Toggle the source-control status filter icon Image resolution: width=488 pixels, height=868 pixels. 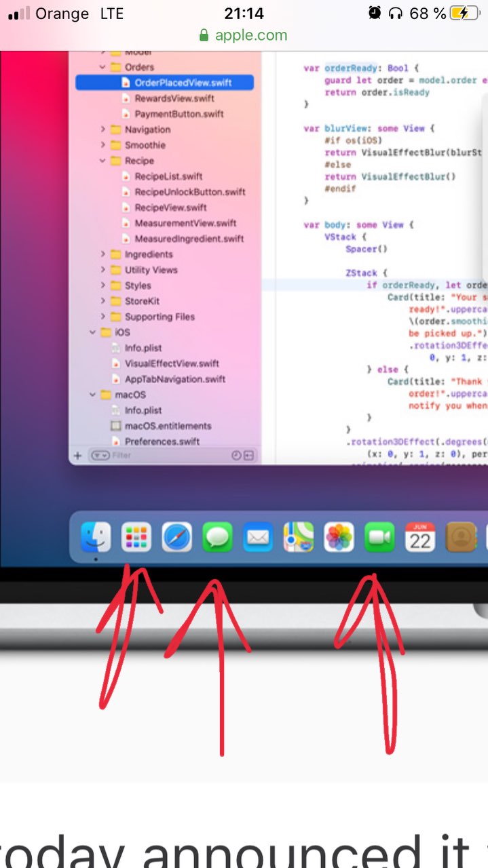(249, 456)
